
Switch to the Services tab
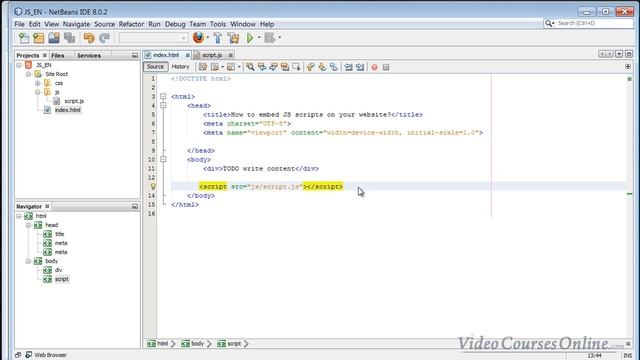[89, 55]
